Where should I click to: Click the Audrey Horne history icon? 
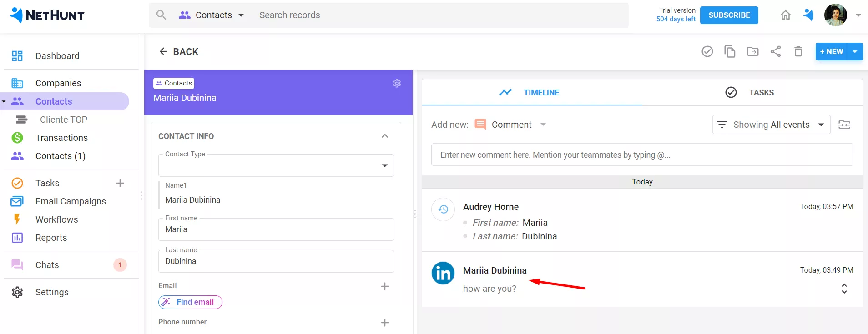tap(443, 209)
